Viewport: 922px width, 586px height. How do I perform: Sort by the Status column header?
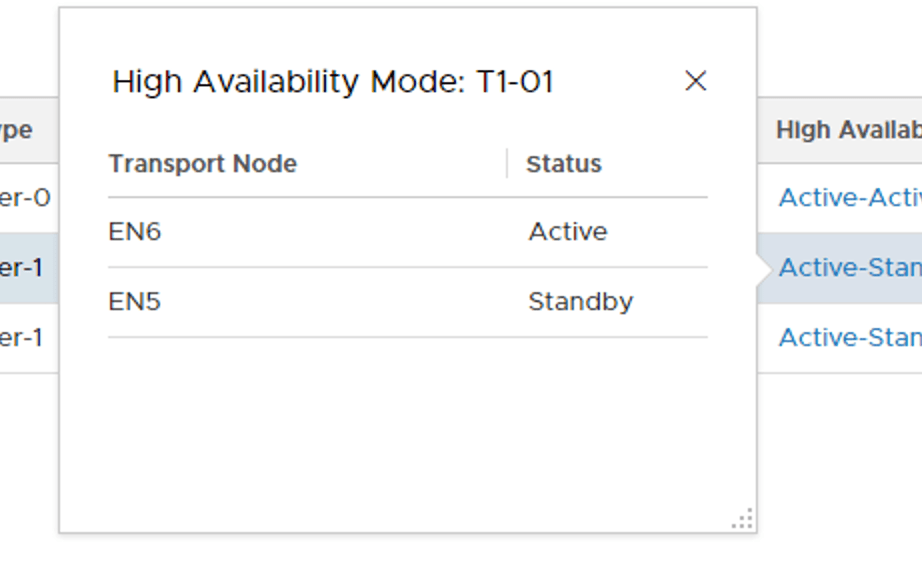tap(564, 163)
